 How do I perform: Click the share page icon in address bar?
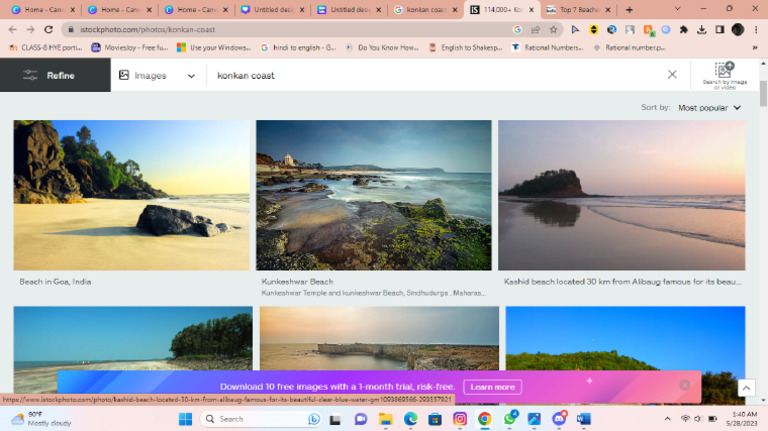535,30
